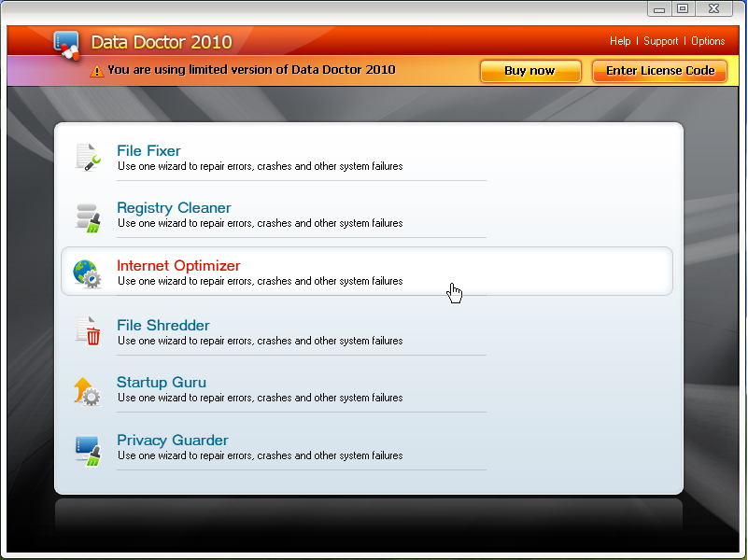Click the description text under Startup Guru
The height and width of the screenshot is (560, 748).
[x=260, y=398]
